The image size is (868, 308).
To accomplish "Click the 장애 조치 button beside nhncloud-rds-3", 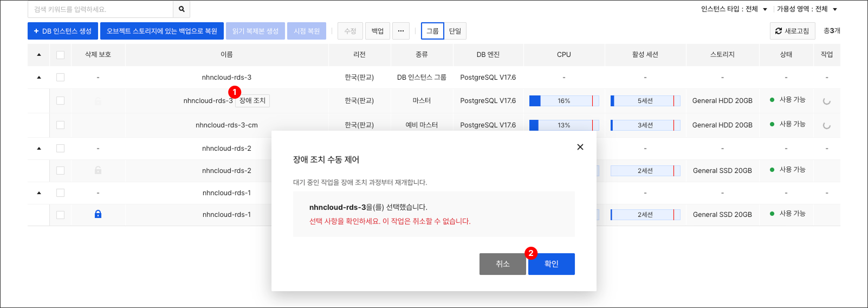I will coord(252,101).
